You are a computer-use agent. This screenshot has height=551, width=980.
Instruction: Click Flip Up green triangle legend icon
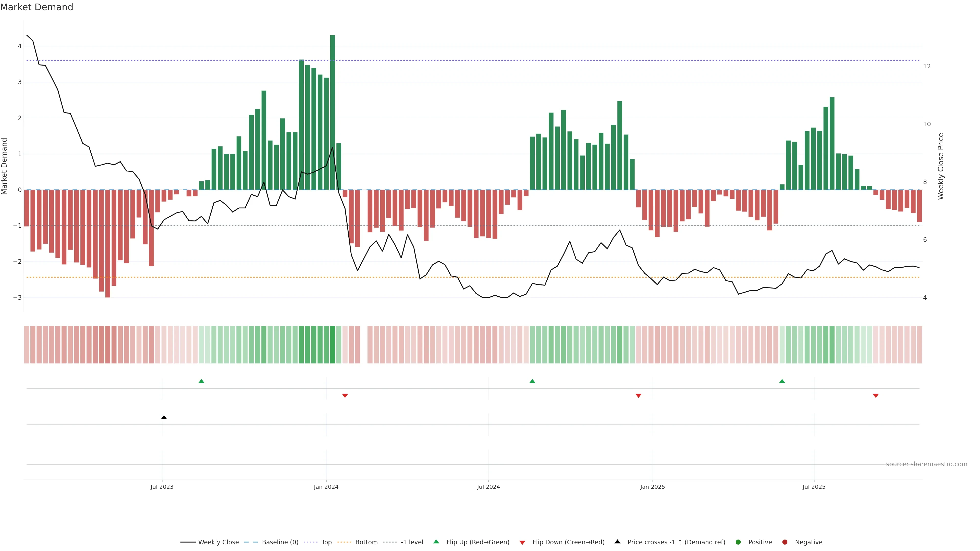click(x=436, y=542)
